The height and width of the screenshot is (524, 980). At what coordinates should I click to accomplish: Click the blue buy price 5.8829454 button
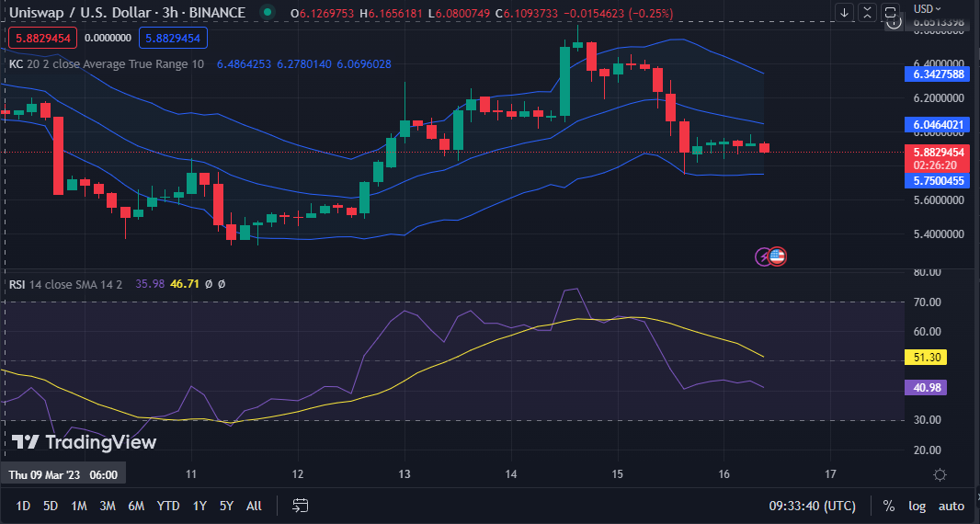pyautogui.click(x=174, y=38)
